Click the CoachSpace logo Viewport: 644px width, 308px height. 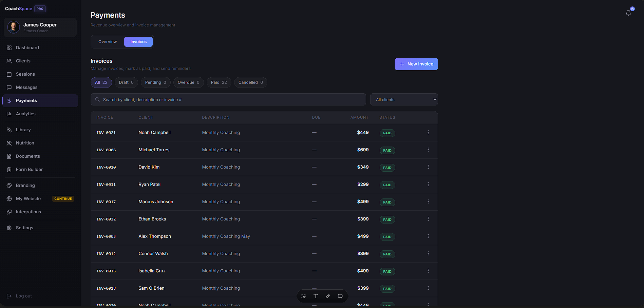19,9
